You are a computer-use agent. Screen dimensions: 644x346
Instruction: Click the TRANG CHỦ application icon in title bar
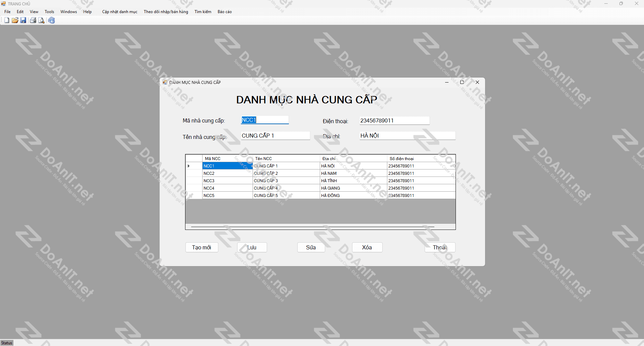[3, 4]
